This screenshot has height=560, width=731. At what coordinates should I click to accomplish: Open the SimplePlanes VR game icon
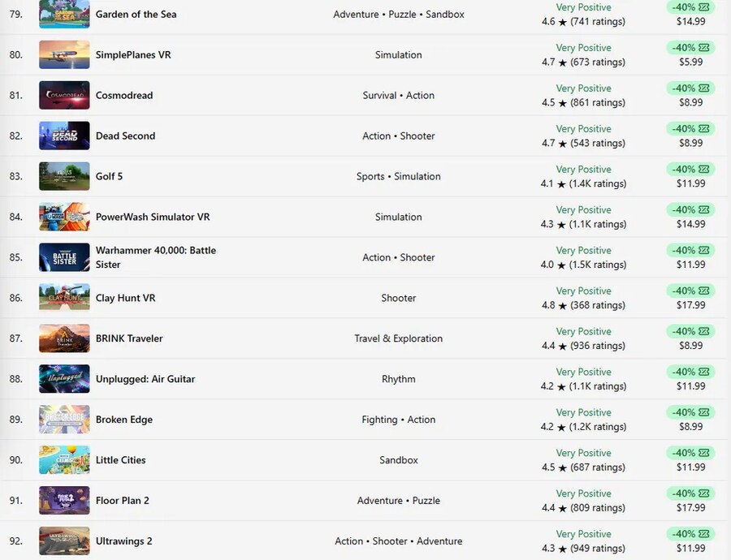64,54
